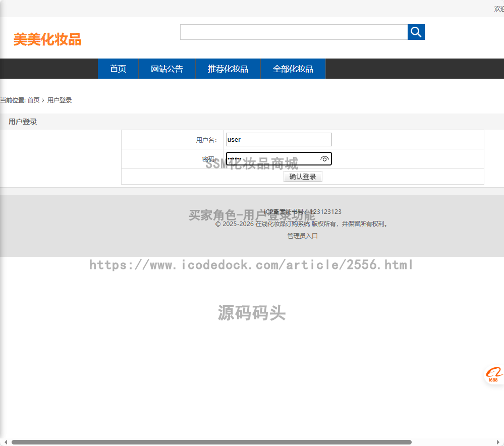Click the 美美化妆品 site logo
504x446 pixels.
[46, 40]
